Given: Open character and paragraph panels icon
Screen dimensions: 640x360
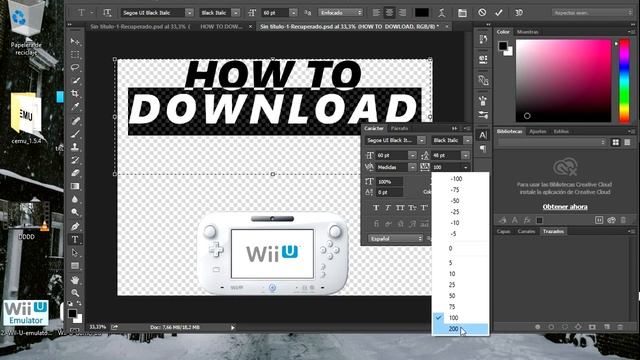Looking at the screenshot, I should click(x=462, y=13).
